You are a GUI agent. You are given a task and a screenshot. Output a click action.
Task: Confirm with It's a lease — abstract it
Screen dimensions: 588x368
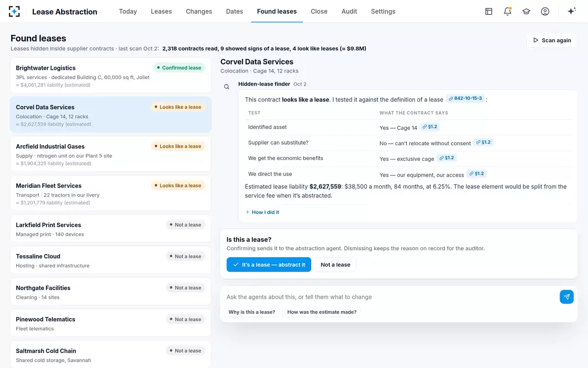pos(269,264)
